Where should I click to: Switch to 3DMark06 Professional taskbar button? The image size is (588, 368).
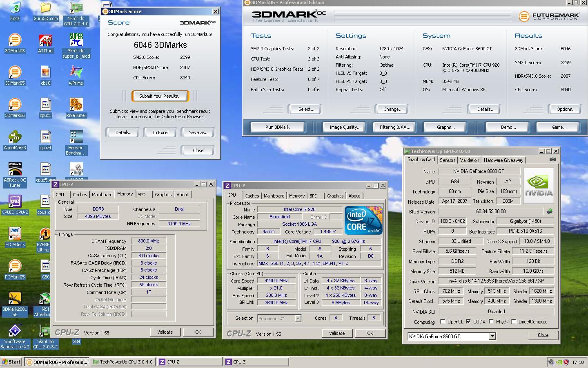pyautogui.click(x=57, y=362)
